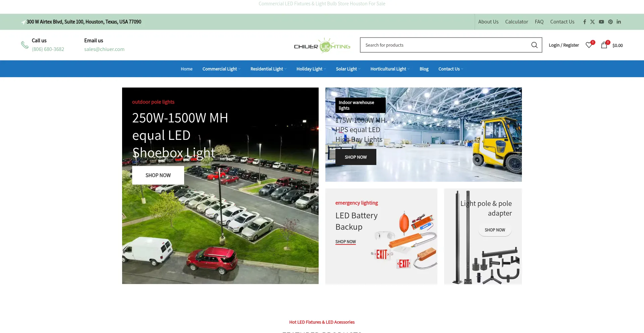The height and width of the screenshot is (333, 644).
Task: Open the Calculator link
Action: 517,22
